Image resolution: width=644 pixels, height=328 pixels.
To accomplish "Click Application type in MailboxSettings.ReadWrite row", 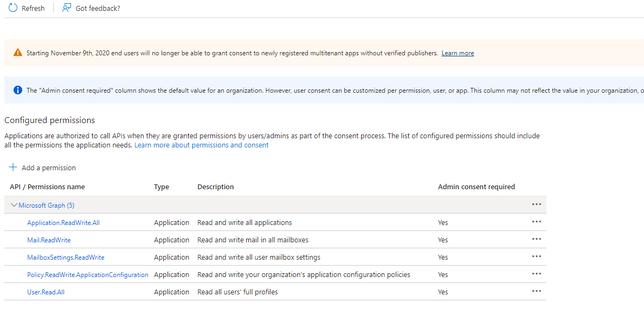I will [x=172, y=258].
